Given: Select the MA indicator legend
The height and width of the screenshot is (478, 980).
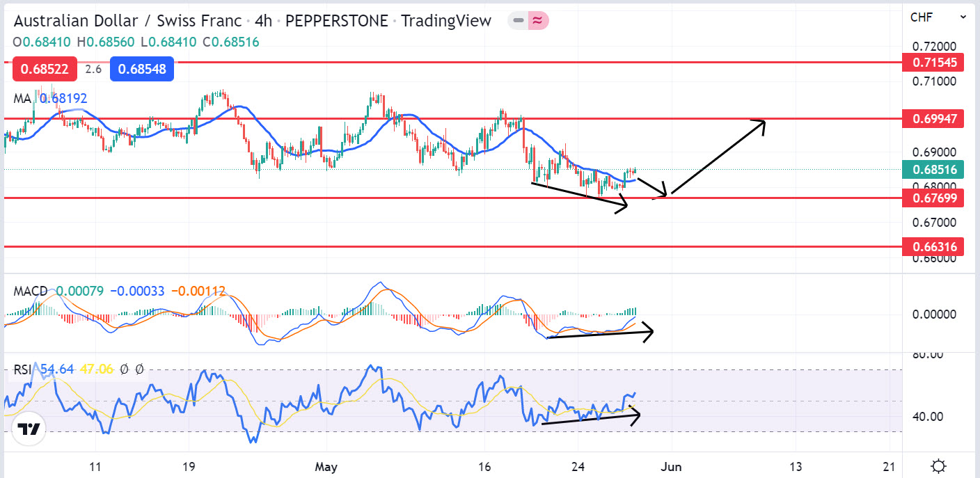Looking at the screenshot, I should pos(22,99).
